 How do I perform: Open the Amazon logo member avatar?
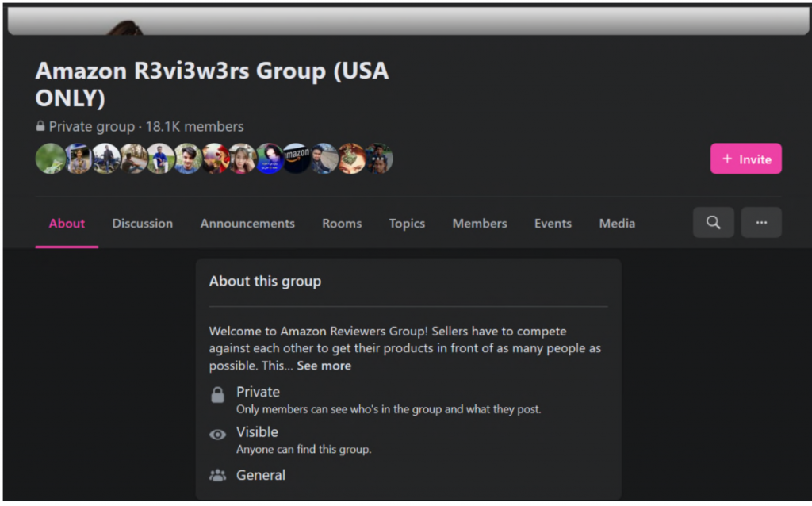(x=297, y=159)
